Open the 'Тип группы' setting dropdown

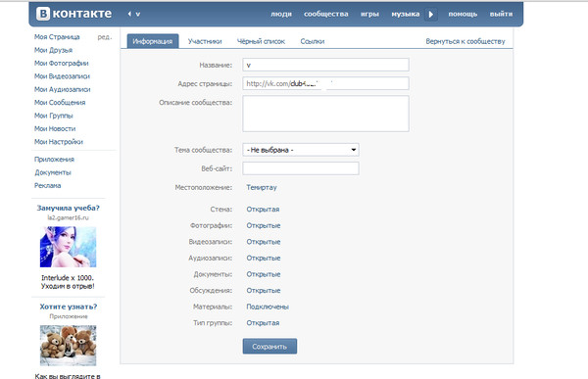tap(263, 323)
